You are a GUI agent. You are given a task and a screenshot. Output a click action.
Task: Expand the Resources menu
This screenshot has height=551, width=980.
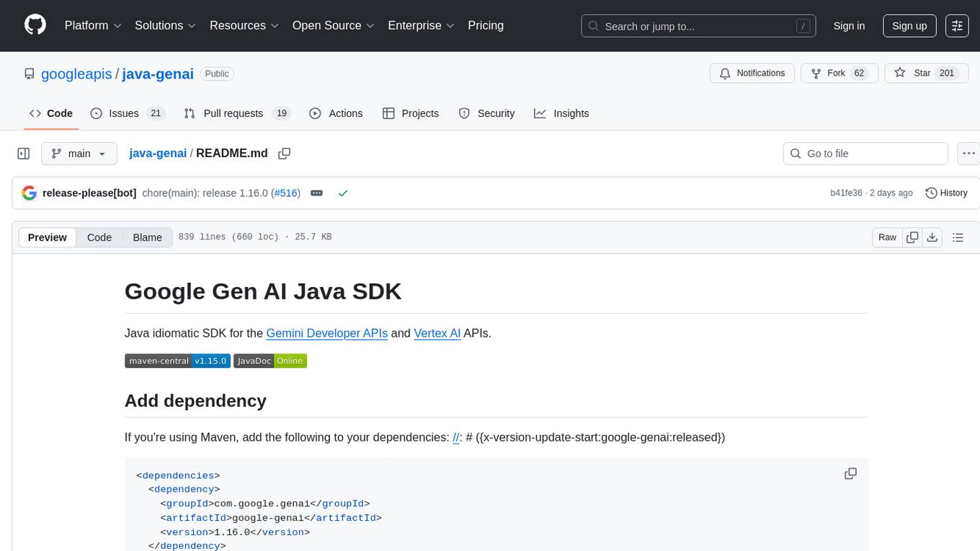click(244, 25)
